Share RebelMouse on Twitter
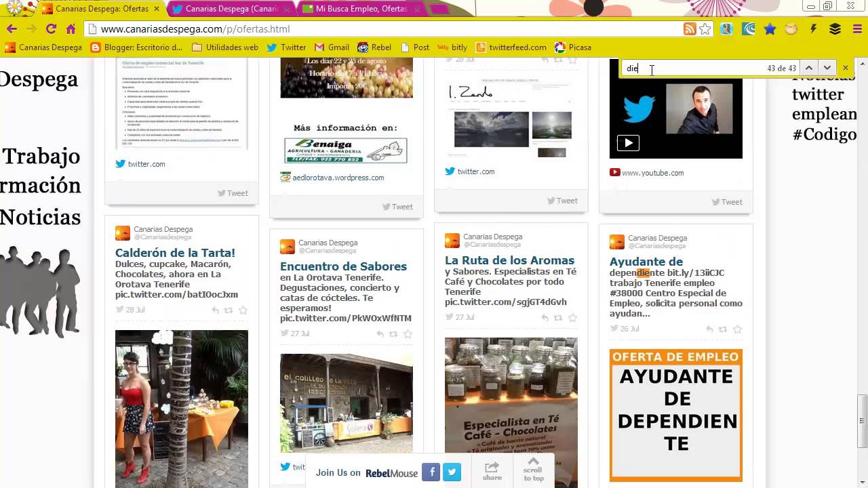This screenshot has width=868, height=488. [452, 472]
